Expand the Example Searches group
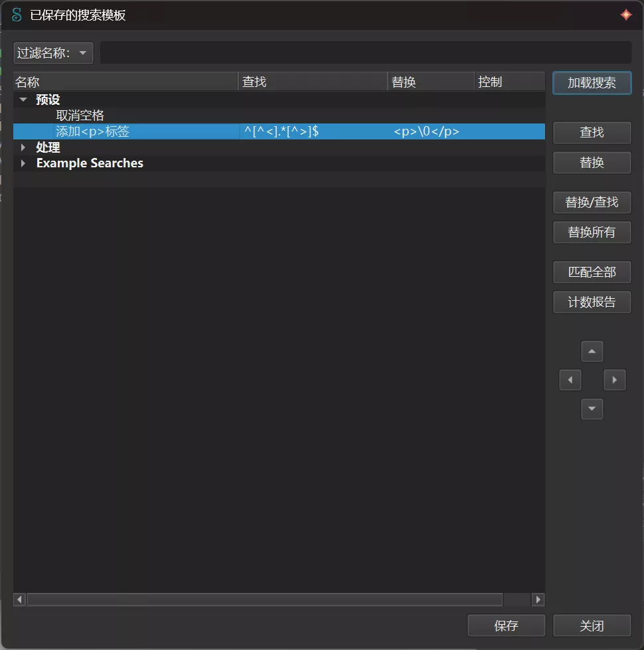Screen dimensions: 644x650 24,163
